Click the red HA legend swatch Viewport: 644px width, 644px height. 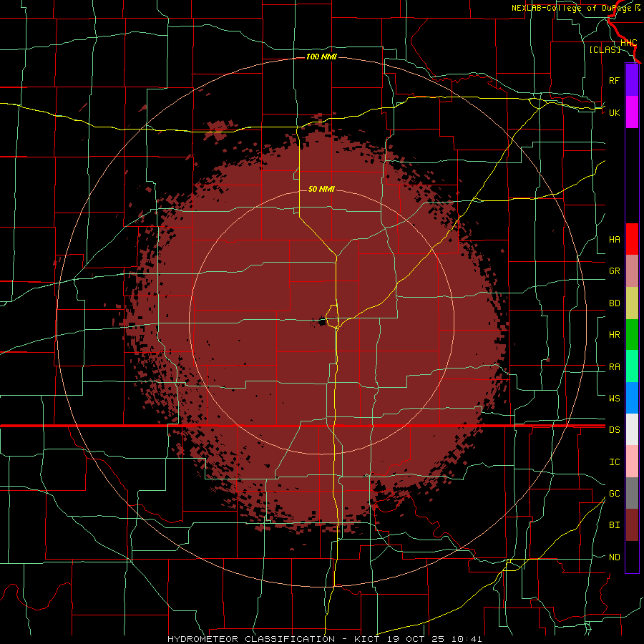point(632,239)
